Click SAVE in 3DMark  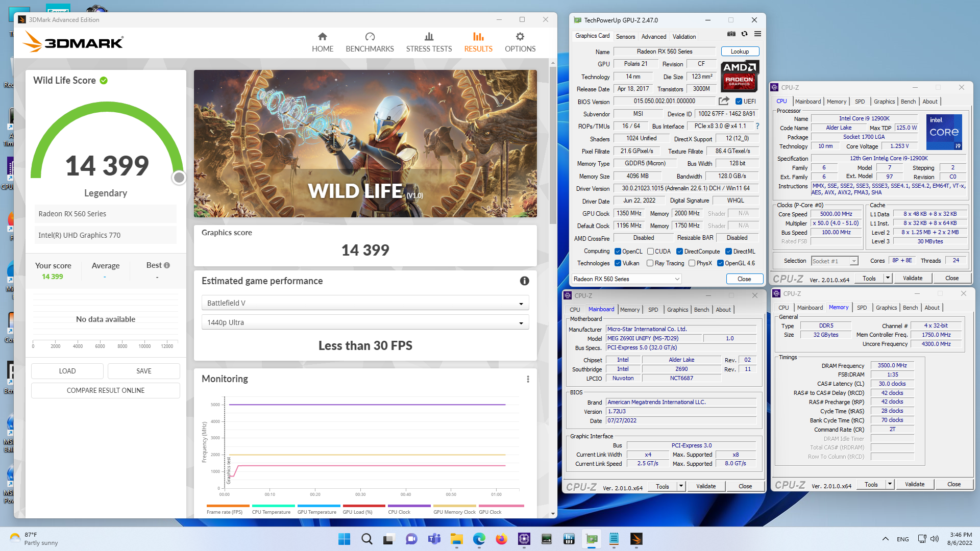pyautogui.click(x=144, y=371)
